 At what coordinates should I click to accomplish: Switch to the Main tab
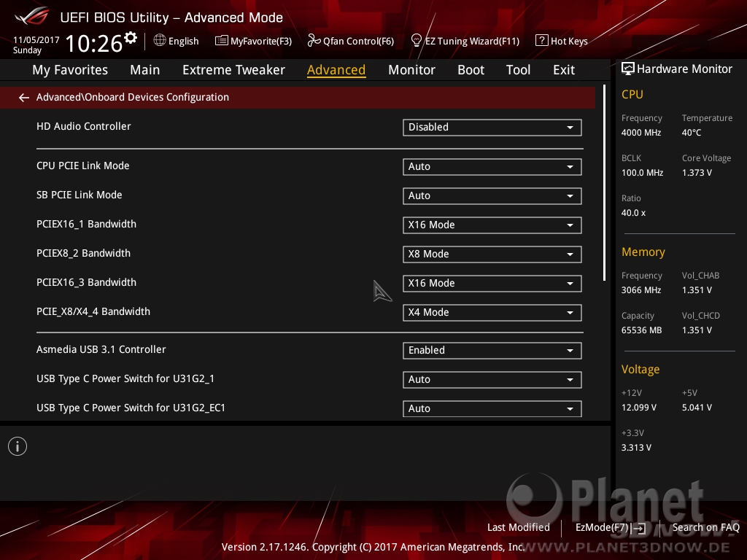click(x=145, y=70)
